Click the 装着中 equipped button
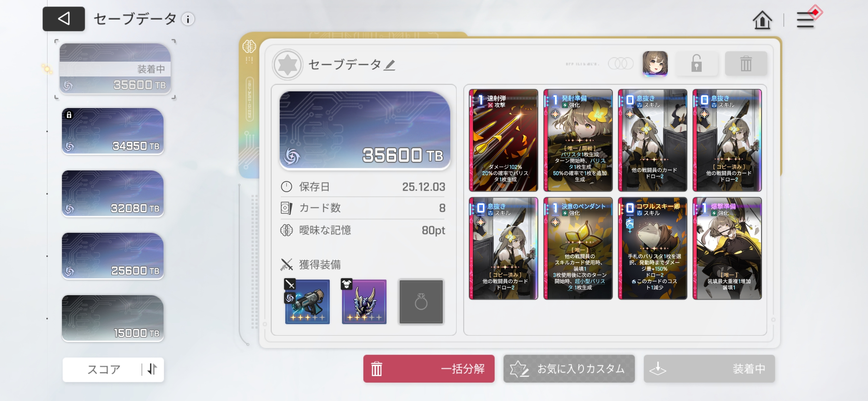Image resolution: width=868 pixels, height=401 pixels. pos(709,369)
